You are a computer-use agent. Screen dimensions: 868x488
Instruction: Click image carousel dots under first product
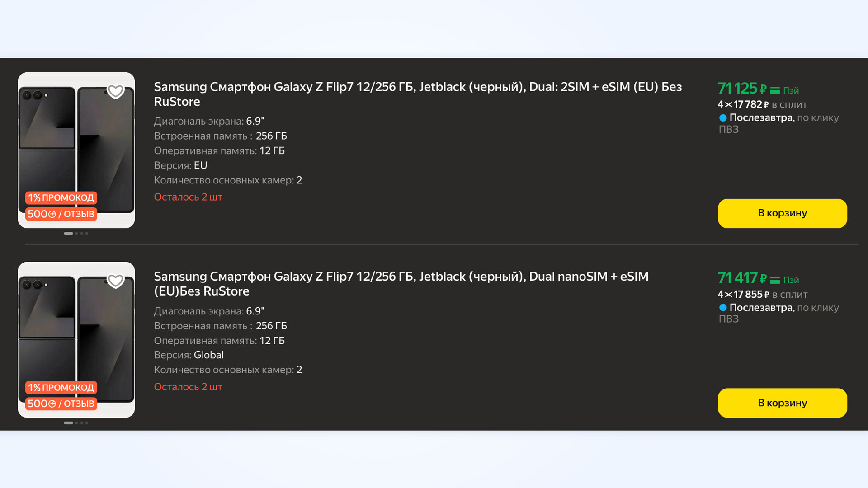click(76, 234)
